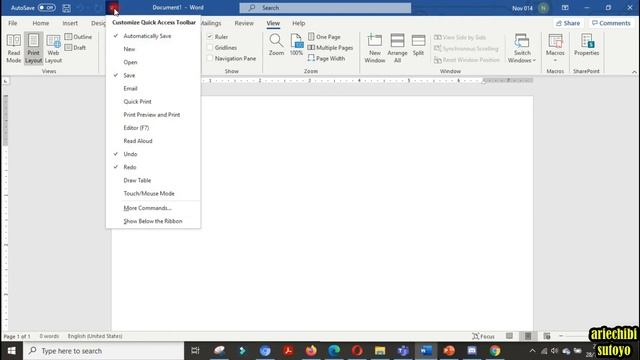Open the Help tab
640x360 pixels.
(298, 23)
